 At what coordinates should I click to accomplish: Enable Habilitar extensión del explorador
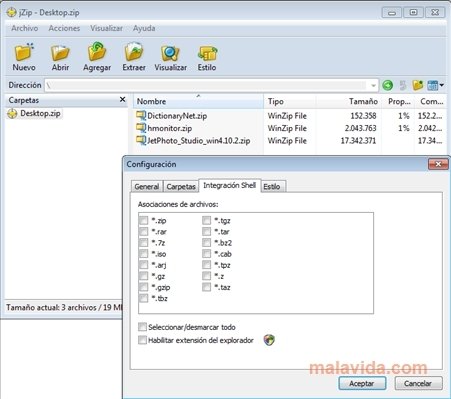click(x=142, y=340)
